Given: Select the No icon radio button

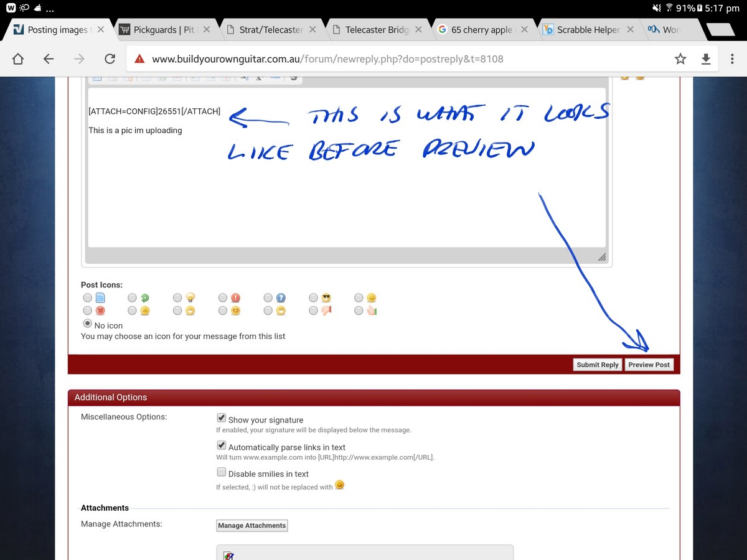Looking at the screenshot, I should pyautogui.click(x=88, y=324).
